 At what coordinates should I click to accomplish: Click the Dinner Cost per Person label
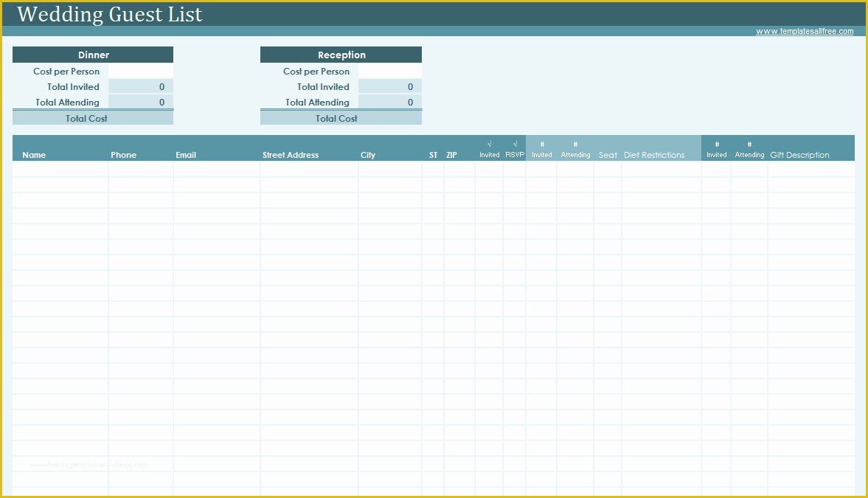point(66,71)
